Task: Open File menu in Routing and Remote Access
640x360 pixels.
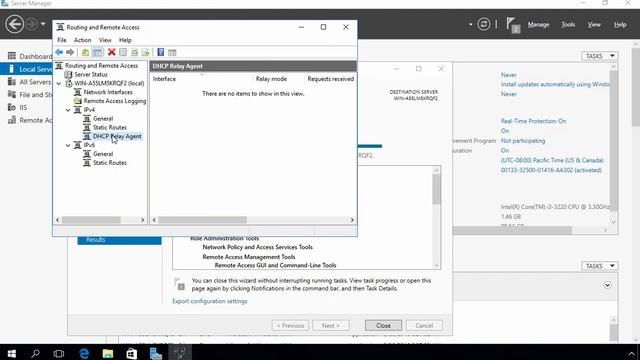Action: coord(62,40)
